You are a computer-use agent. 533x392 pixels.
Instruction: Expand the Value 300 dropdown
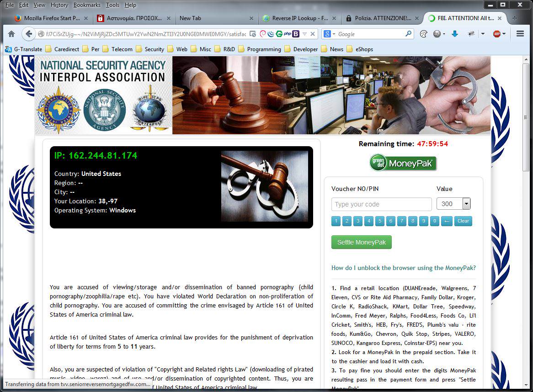(x=466, y=204)
